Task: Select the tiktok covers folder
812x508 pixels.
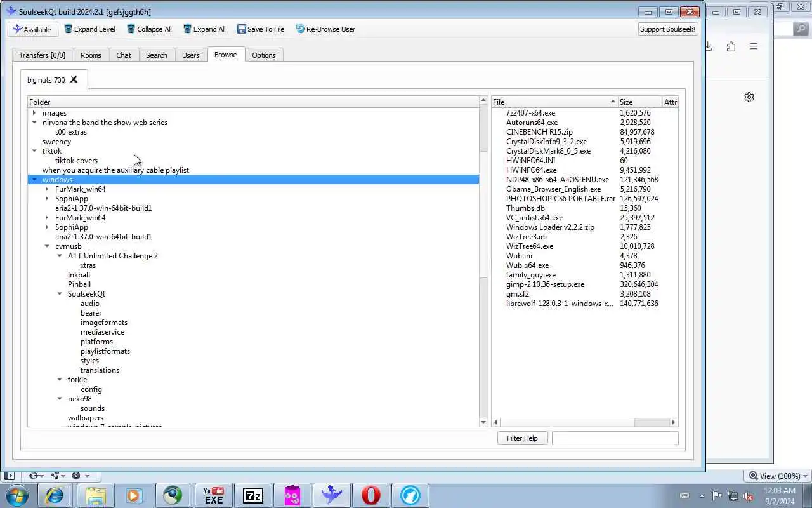Action: coord(76,161)
